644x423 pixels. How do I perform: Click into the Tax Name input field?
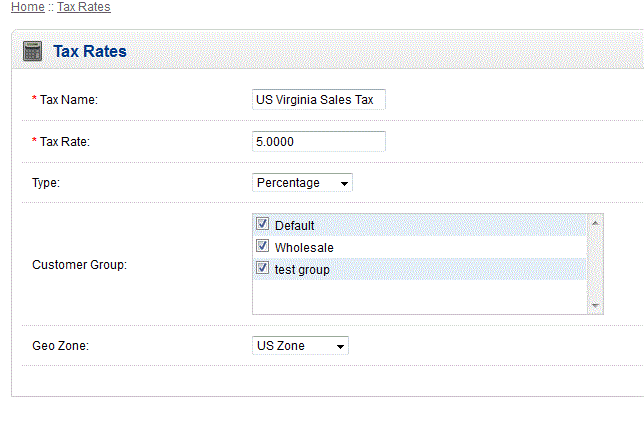pos(319,100)
